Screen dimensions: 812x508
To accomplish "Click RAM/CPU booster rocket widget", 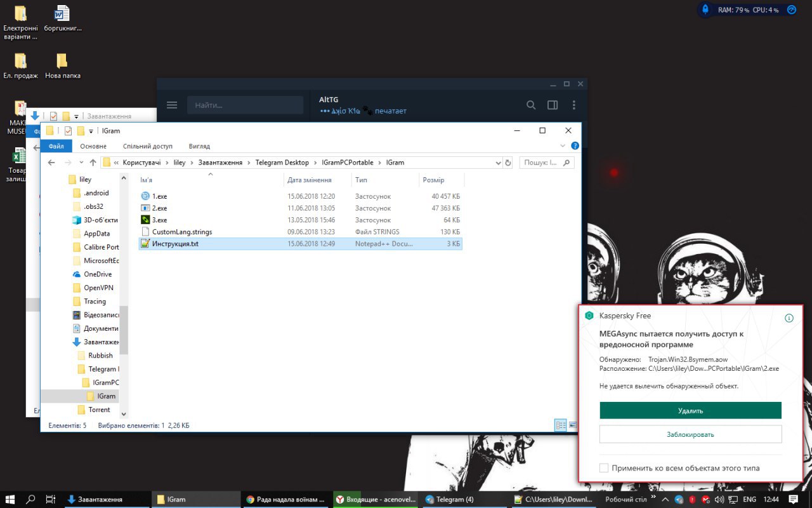I will coord(705,10).
